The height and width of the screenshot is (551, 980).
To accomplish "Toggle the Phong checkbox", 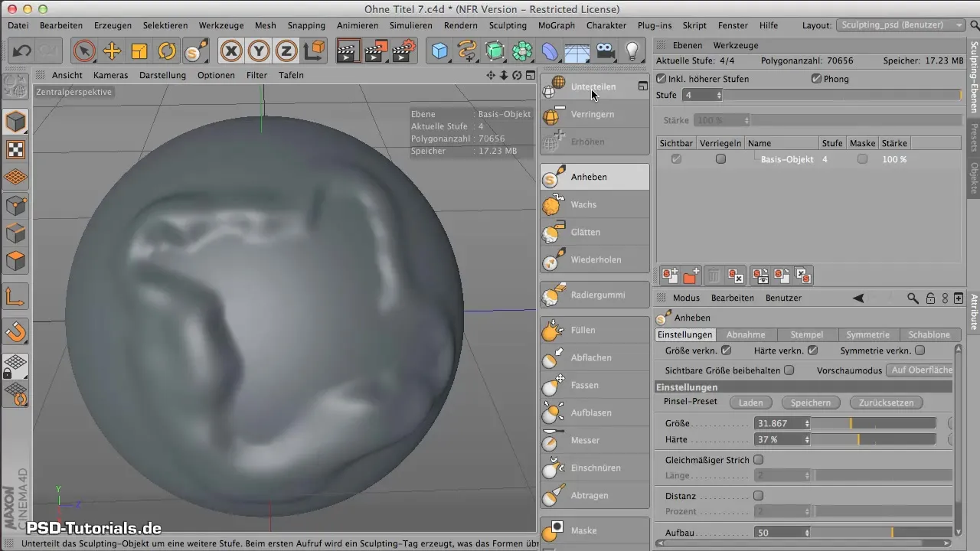I will click(x=816, y=79).
